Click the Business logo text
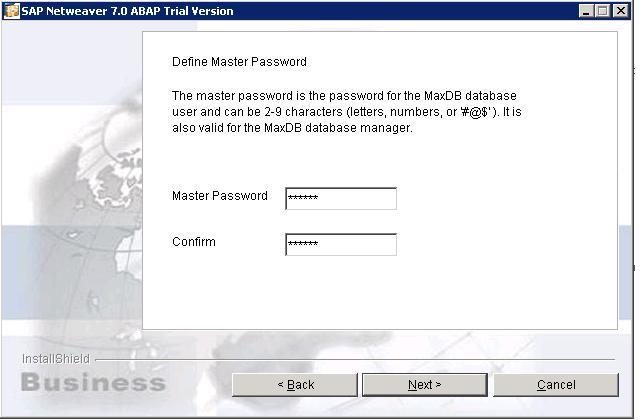 click(x=92, y=382)
